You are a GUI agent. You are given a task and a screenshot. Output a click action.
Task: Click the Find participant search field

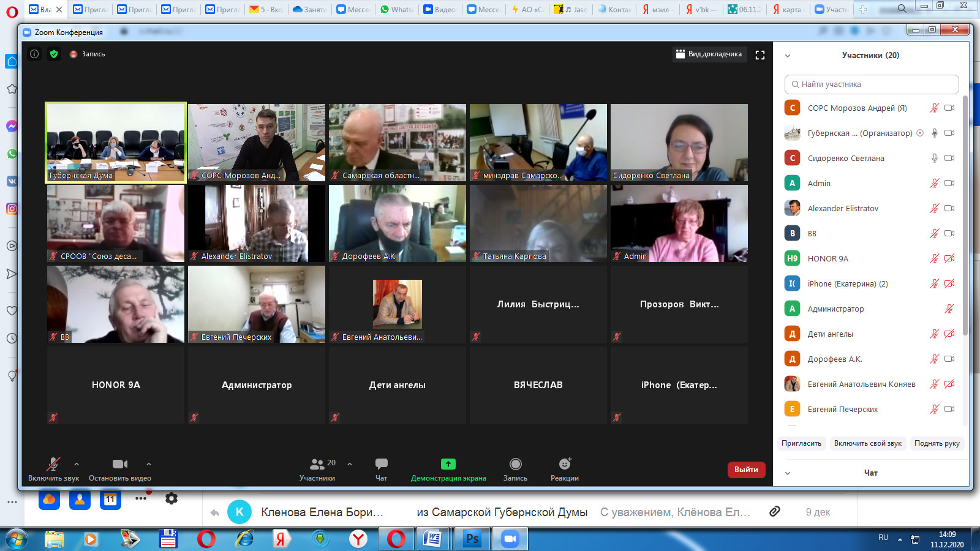tap(872, 84)
